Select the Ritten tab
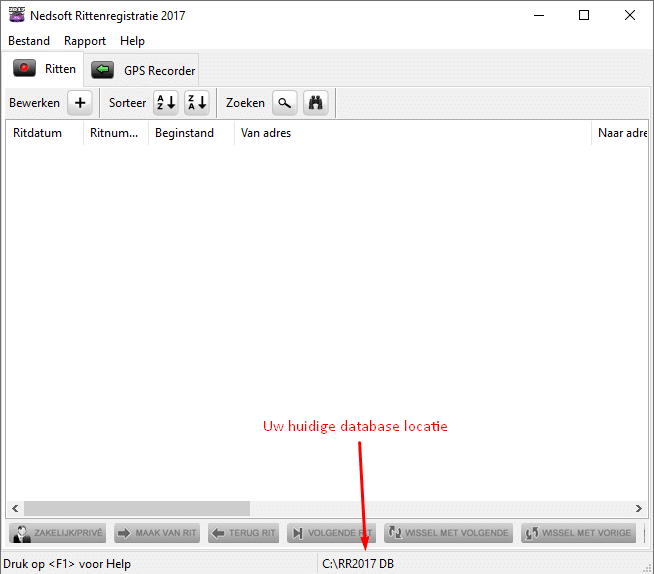 click(x=44, y=69)
